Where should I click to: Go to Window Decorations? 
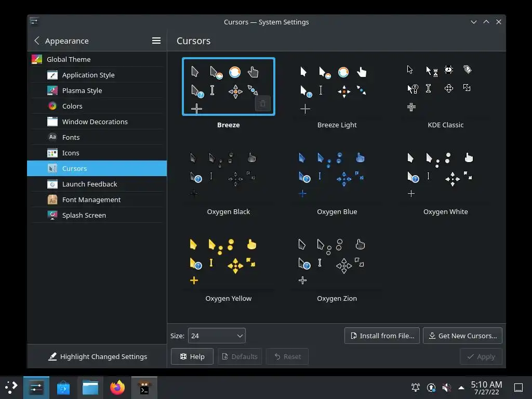coord(97,122)
